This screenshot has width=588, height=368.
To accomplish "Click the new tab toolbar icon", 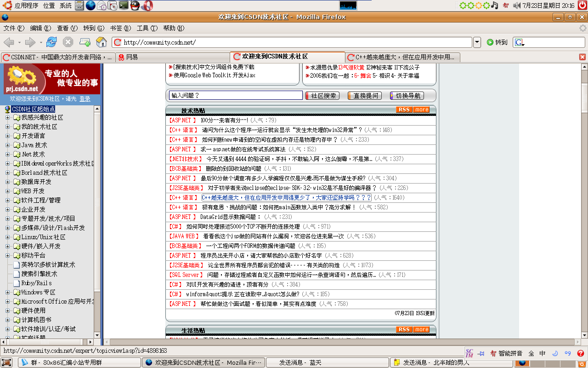I will pos(85,42).
